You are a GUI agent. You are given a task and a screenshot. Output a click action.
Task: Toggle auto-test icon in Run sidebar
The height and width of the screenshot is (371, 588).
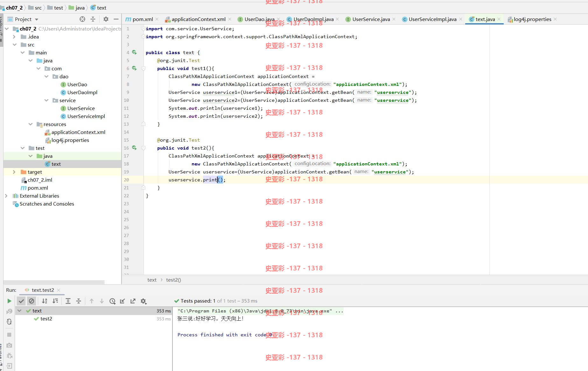(9, 322)
